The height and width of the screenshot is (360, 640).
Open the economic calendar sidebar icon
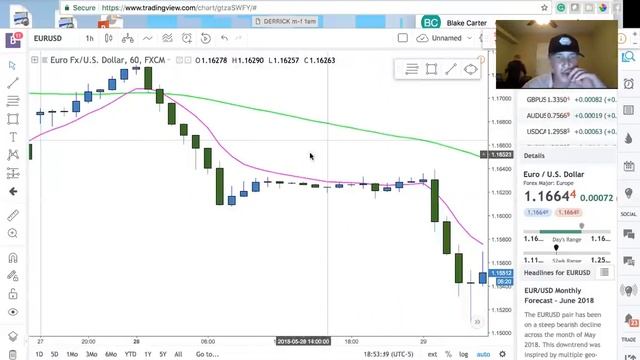pyautogui.click(x=629, y=166)
